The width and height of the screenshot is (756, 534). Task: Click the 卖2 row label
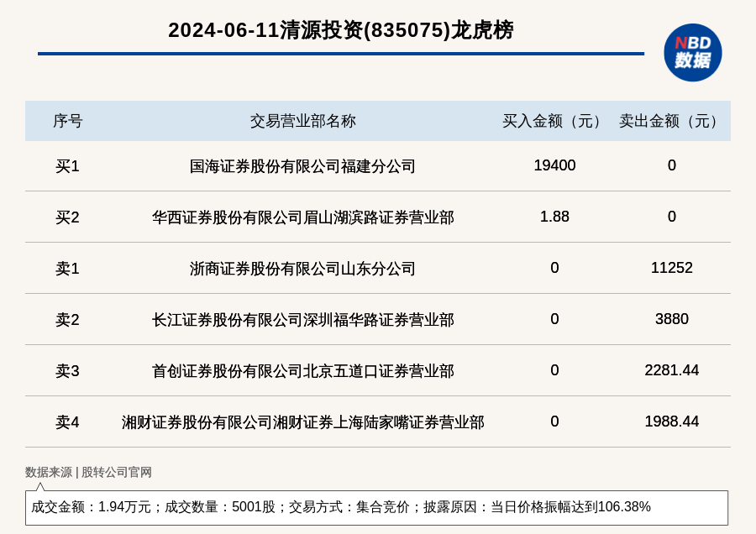pyautogui.click(x=67, y=320)
